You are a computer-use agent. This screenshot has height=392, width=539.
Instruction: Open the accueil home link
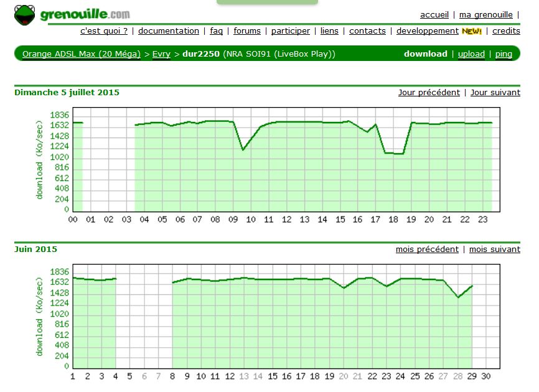pos(434,15)
